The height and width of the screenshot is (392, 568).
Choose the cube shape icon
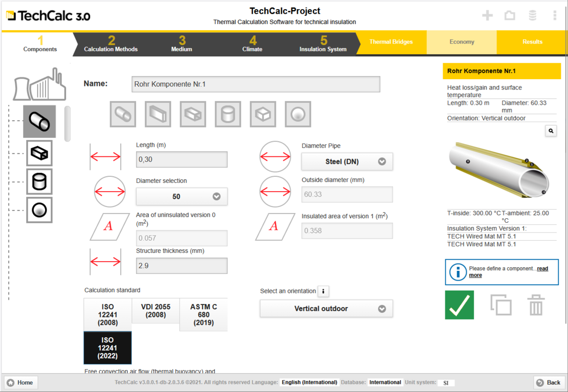263,114
